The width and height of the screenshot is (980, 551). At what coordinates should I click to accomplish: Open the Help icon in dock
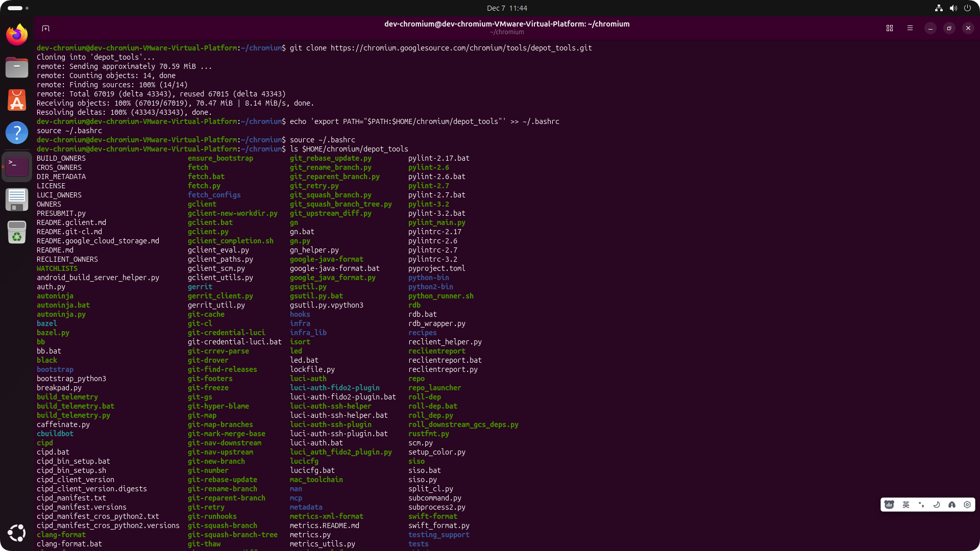(x=17, y=133)
